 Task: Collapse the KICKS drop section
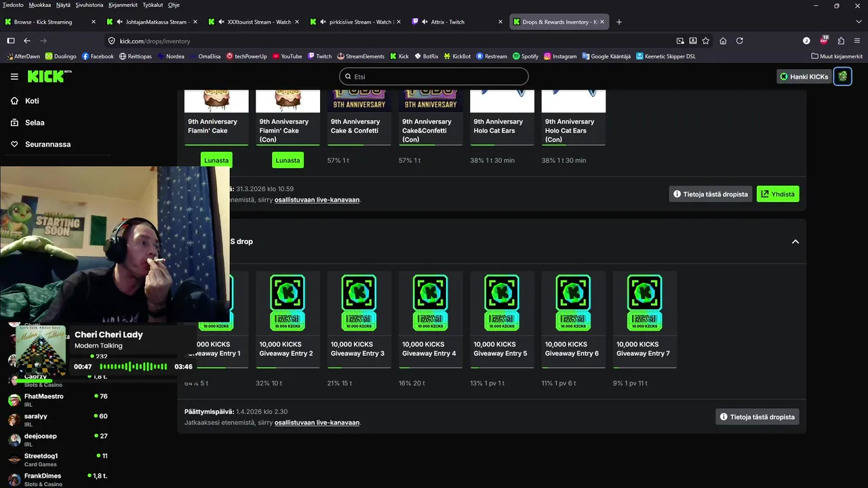pyautogui.click(x=795, y=241)
